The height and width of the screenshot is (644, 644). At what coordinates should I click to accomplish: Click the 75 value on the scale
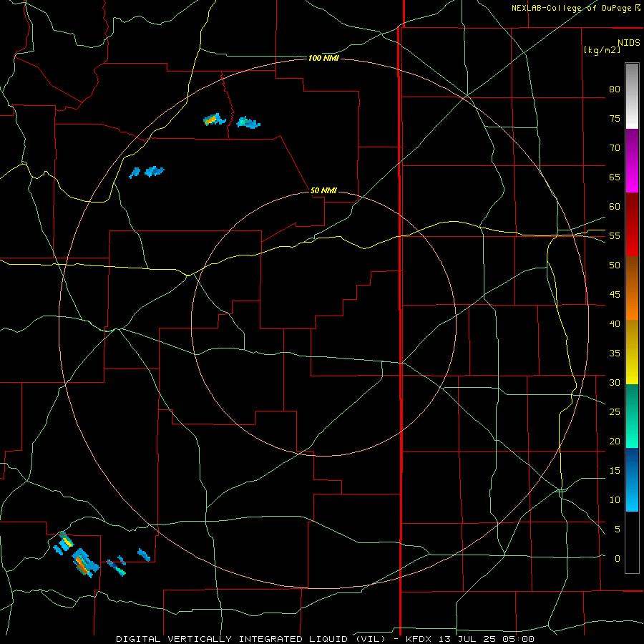pyautogui.click(x=615, y=118)
